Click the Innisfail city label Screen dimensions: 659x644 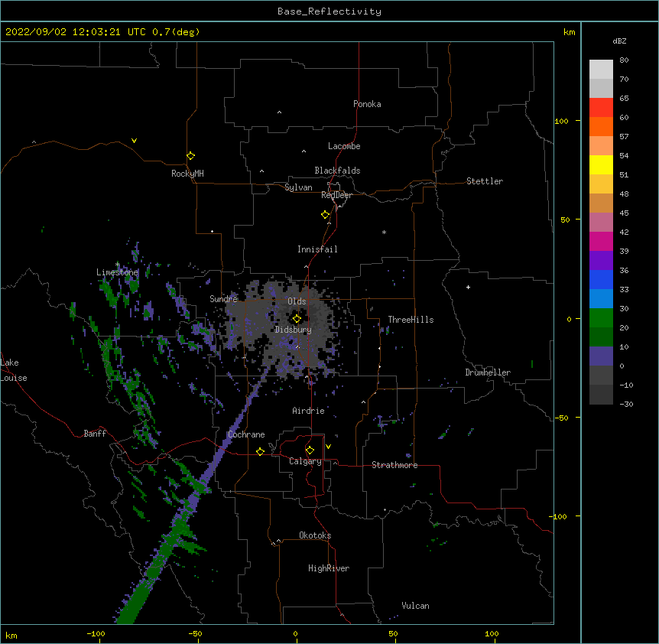click(317, 249)
